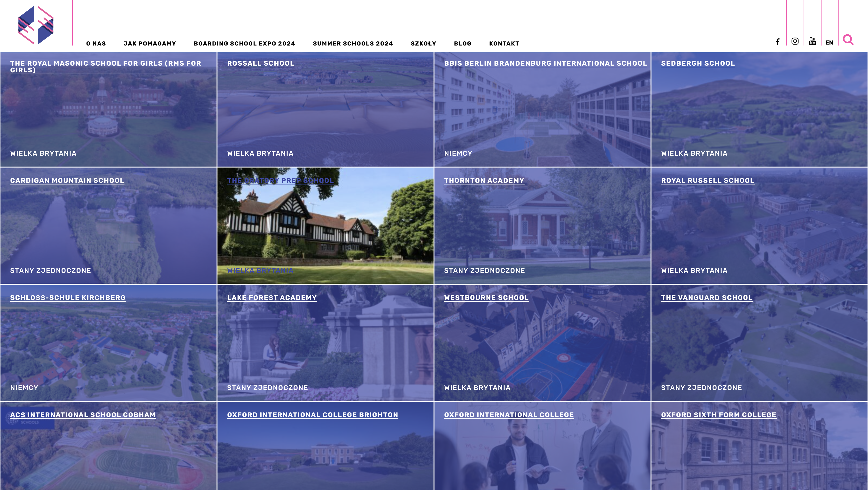Click STANY ZJEDNOCZONE under The Vanguard School
The image size is (868, 490).
point(701,388)
